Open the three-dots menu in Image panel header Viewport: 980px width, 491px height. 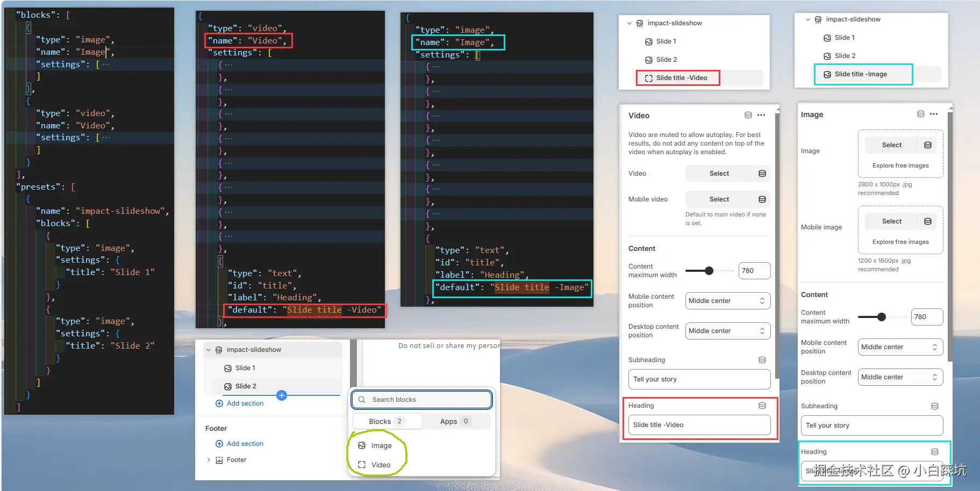934,114
